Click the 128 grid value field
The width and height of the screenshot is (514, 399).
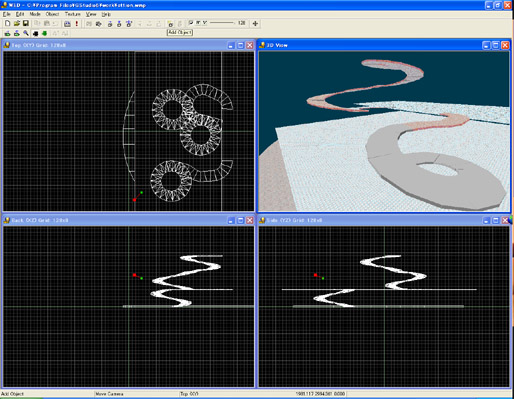pos(242,23)
